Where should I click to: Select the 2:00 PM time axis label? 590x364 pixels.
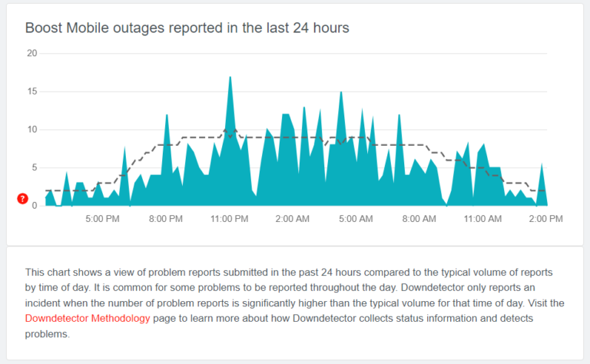pos(545,220)
